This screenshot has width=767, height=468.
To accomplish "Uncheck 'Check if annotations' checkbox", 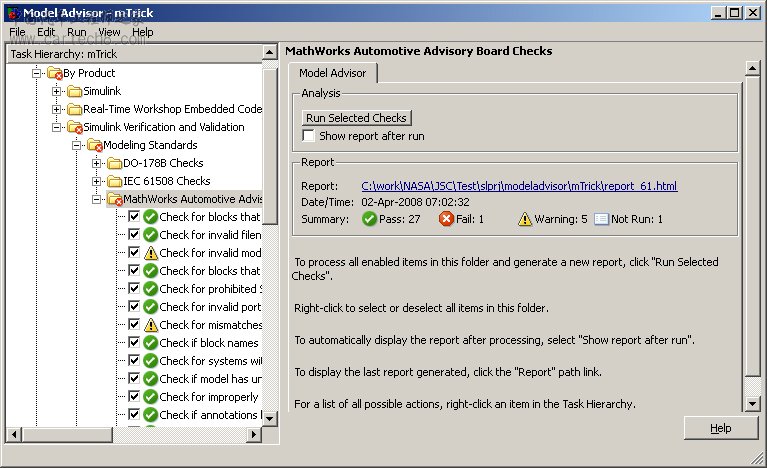I will [134, 414].
